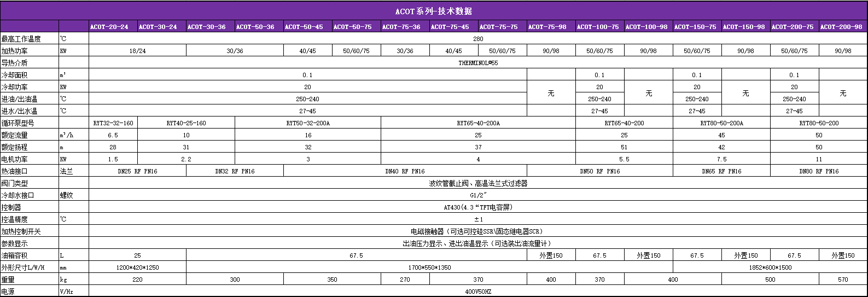Click the THERMINOL®55 heat medium cell
Image resolution: width=868 pixels, height=297 pixels.
pyautogui.click(x=478, y=63)
